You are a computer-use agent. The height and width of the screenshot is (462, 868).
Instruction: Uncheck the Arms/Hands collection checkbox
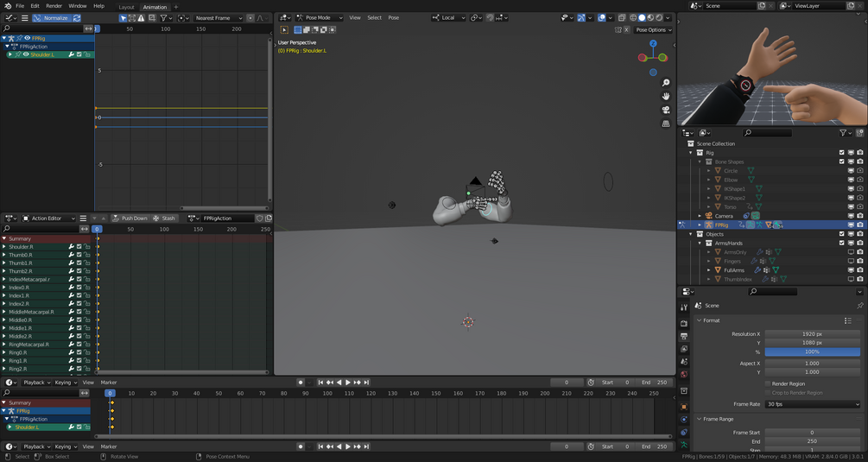842,243
